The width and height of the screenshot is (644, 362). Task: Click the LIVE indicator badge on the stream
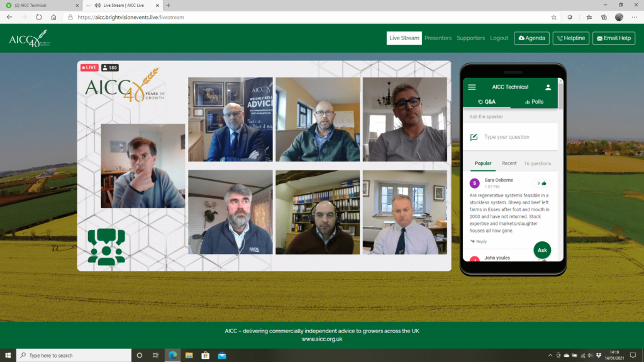pyautogui.click(x=89, y=68)
